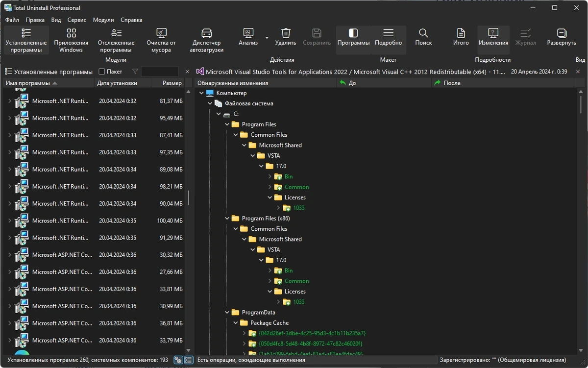
Task: Sort by Имя программы column header
Action: coord(48,83)
